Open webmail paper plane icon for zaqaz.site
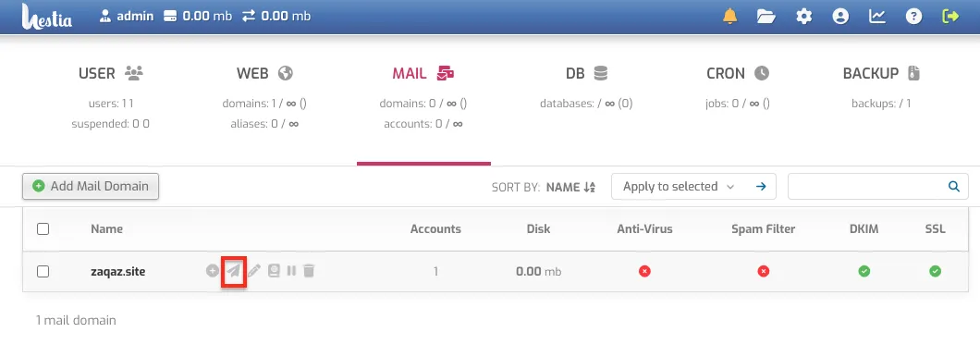 pyautogui.click(x=234, y=271)
